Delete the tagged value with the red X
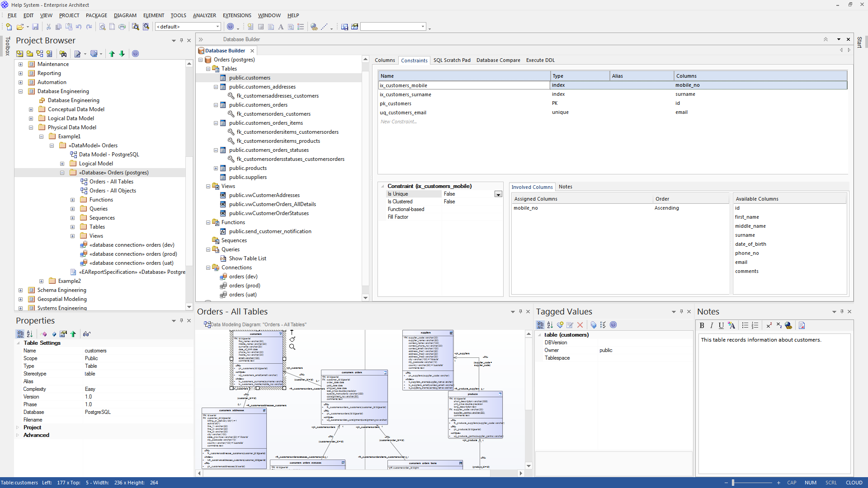 [x=580, y=325]
